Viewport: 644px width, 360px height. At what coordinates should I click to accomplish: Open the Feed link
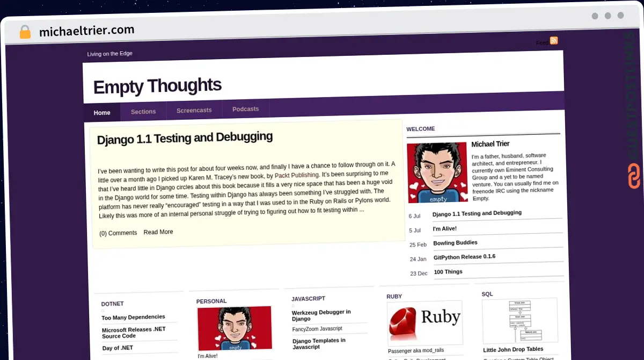point(542,42)
